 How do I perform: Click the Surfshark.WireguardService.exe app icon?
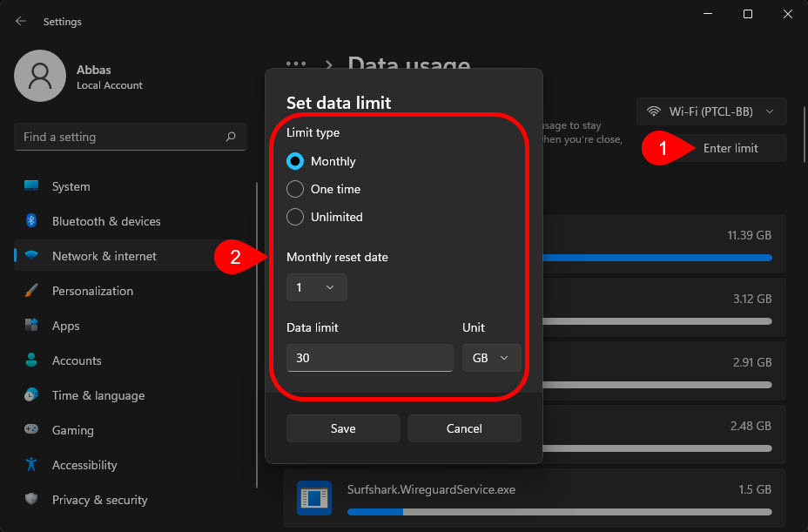pyautogui.click(x=313, y=498)
